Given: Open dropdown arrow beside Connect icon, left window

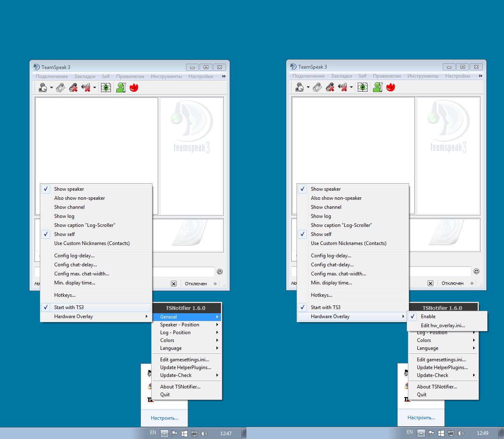Looking at the screenshot, I should [x=51, y=88].
